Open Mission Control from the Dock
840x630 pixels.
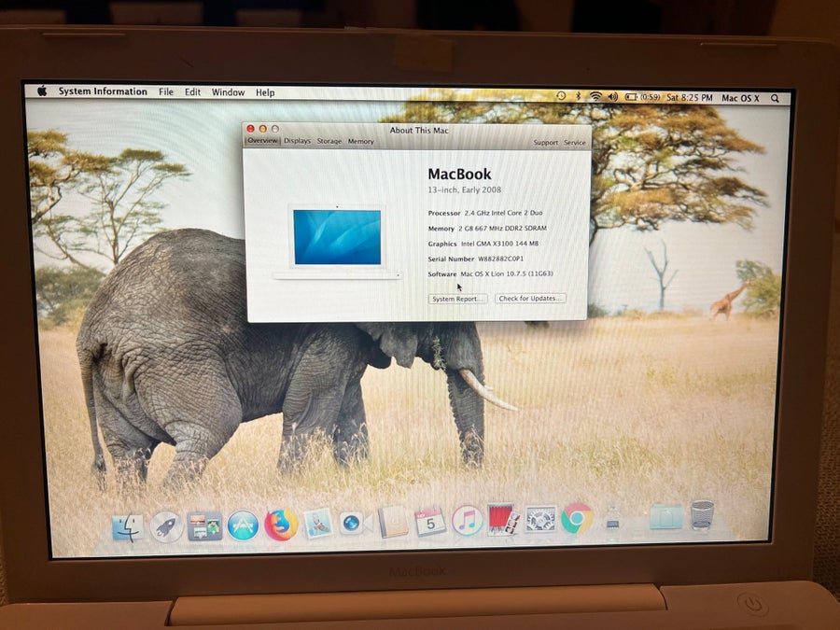point(204,526)
